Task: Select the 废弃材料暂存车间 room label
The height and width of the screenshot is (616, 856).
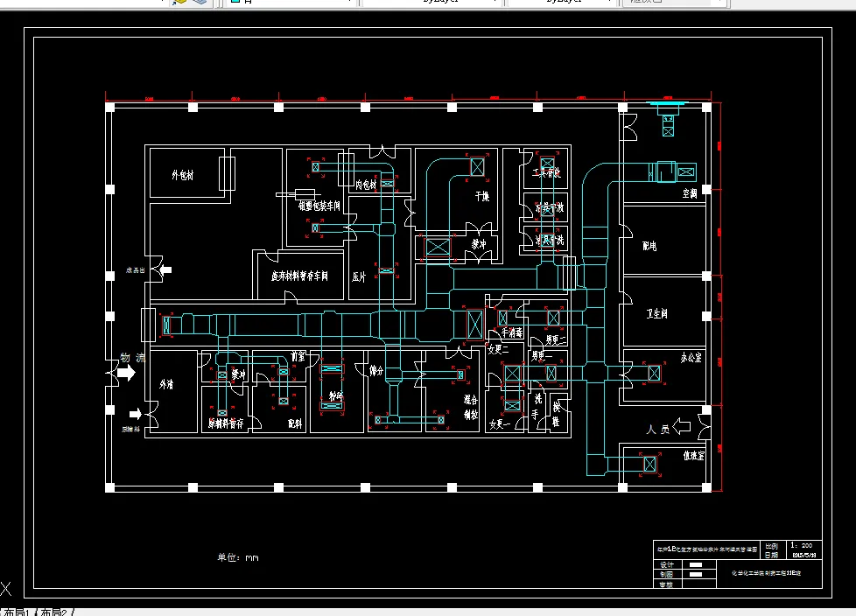Action: 299,276
